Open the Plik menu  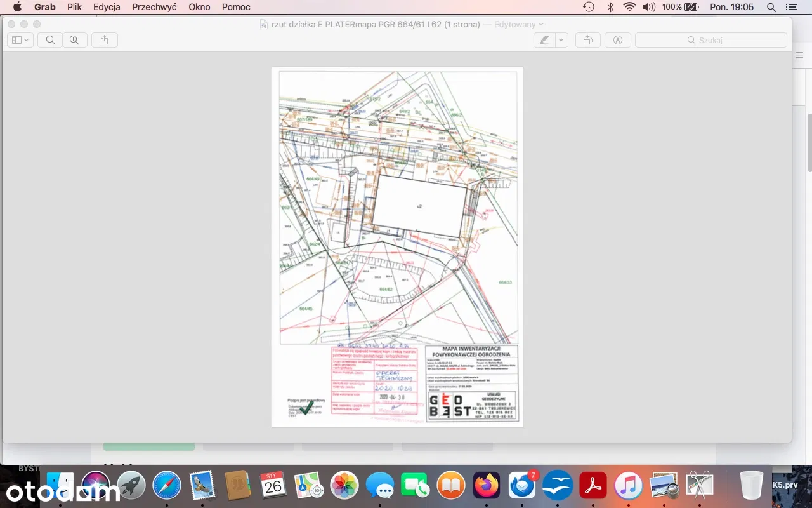pos(74,7)
